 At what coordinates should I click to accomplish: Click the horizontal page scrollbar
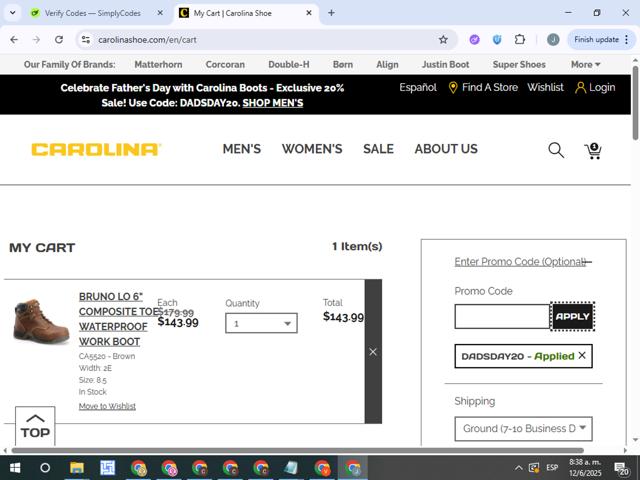(x=297, y=451)
